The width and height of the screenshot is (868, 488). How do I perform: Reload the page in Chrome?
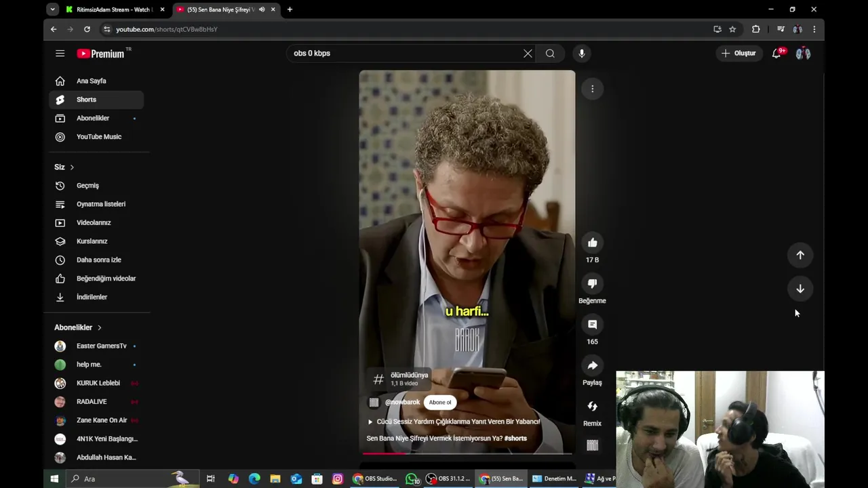pos(87,29)
